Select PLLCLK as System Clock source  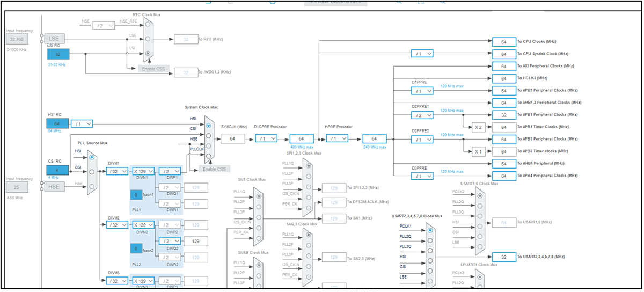pos(209,156)
